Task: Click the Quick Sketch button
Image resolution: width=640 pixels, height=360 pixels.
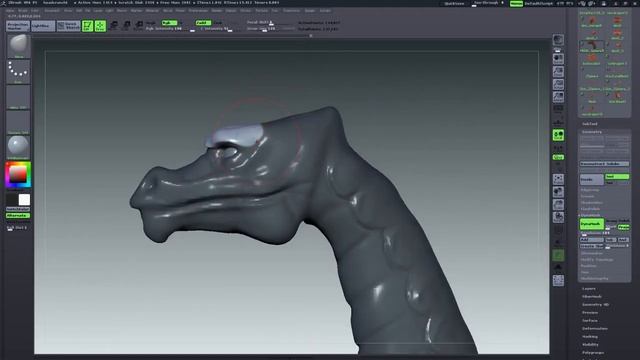Action: tap(69, 26)
